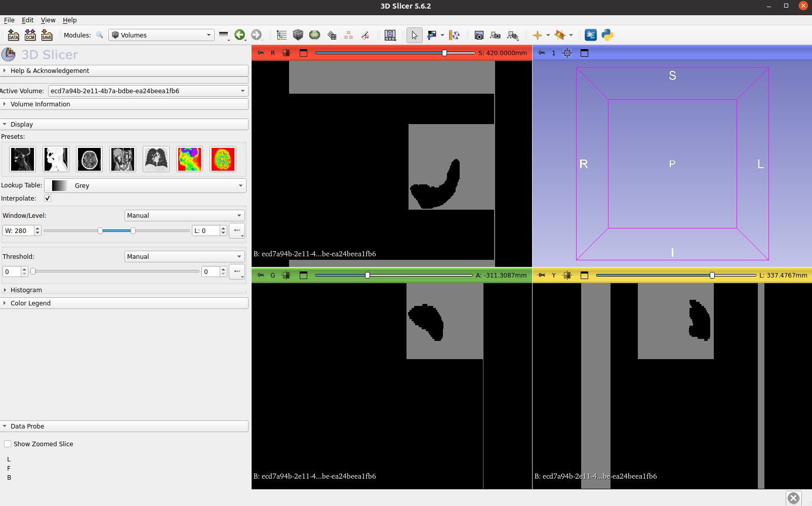The image size is (812, 506).
Task: Center the 3D view with crosshair icon
Action: pyautogui.click(x=567, y=53)
